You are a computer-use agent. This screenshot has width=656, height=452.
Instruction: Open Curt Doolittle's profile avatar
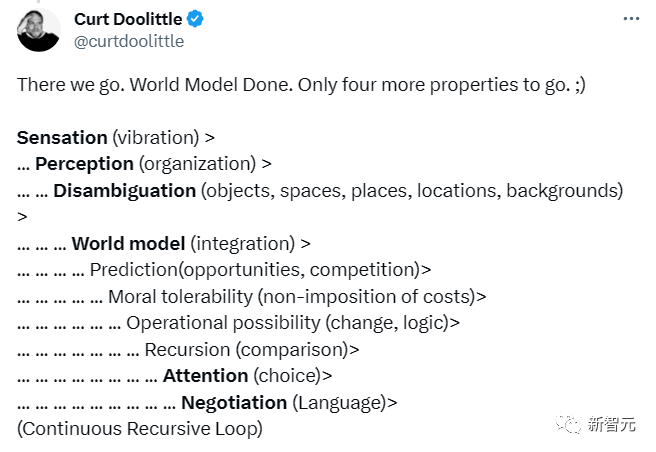pyautogui.click(x=38, y=30)
